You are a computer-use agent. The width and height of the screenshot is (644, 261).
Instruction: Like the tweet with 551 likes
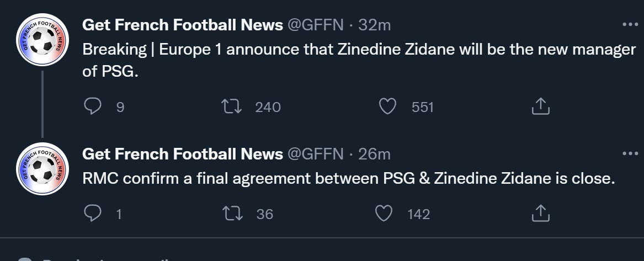tap(389, 106)
